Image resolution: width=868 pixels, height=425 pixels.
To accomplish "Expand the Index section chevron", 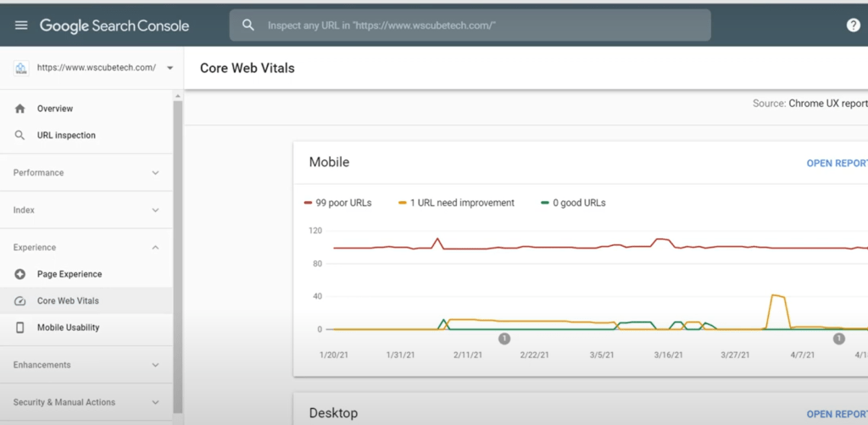I will tap(156, 210).
